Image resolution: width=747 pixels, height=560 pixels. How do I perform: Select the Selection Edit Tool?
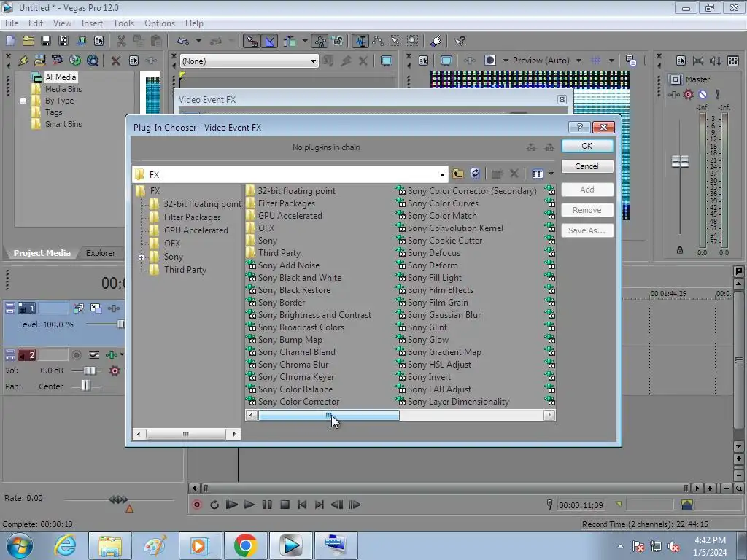pos(395,41)
